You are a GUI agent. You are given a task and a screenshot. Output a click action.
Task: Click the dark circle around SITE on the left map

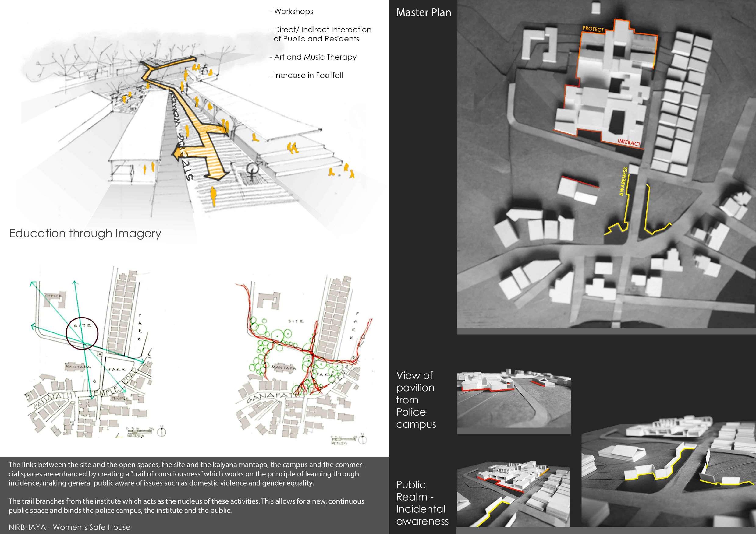[x=82, y=333]
